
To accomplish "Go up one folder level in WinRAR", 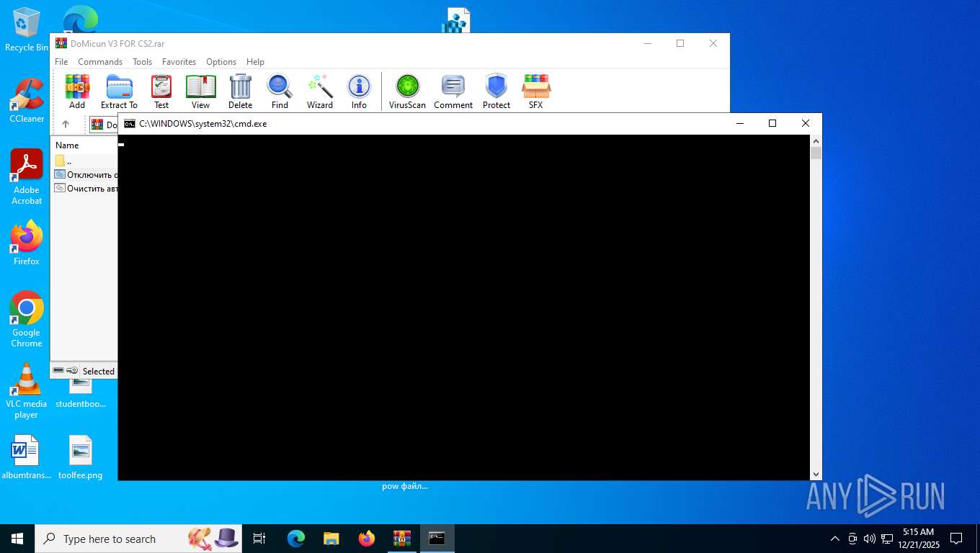I will click(66, 125).
